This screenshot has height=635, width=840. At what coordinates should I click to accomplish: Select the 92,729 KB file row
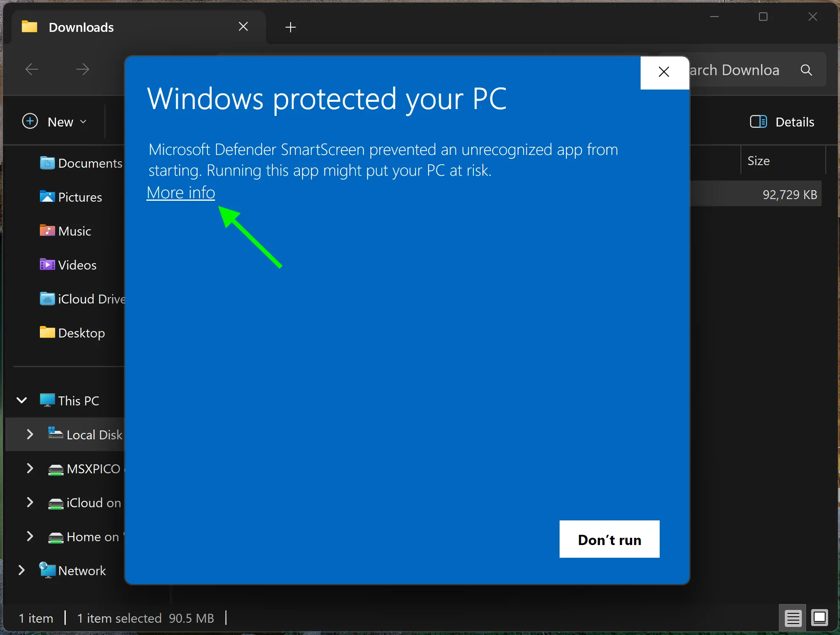(x=756, y=194)
